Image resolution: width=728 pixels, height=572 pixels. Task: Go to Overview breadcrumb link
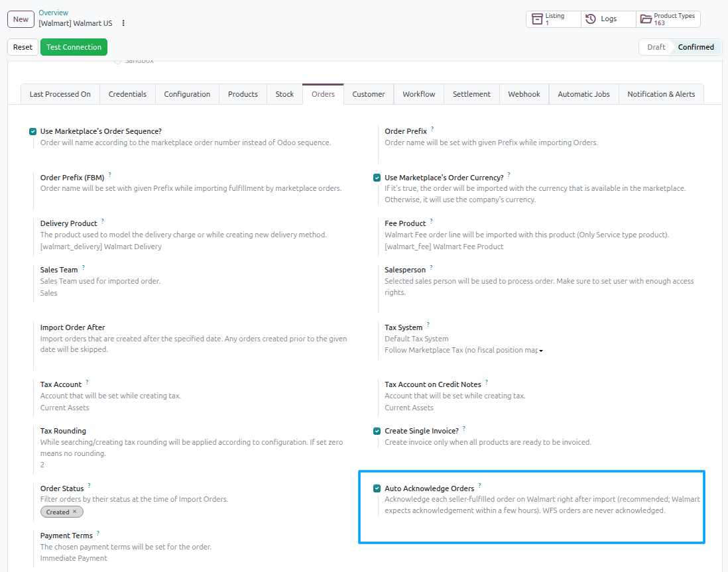(54, 13)
